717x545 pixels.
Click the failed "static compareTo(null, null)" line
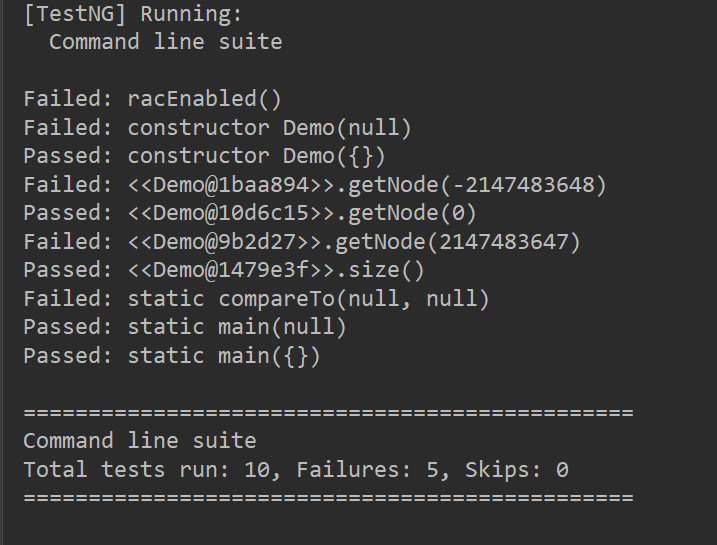(256, 299)
